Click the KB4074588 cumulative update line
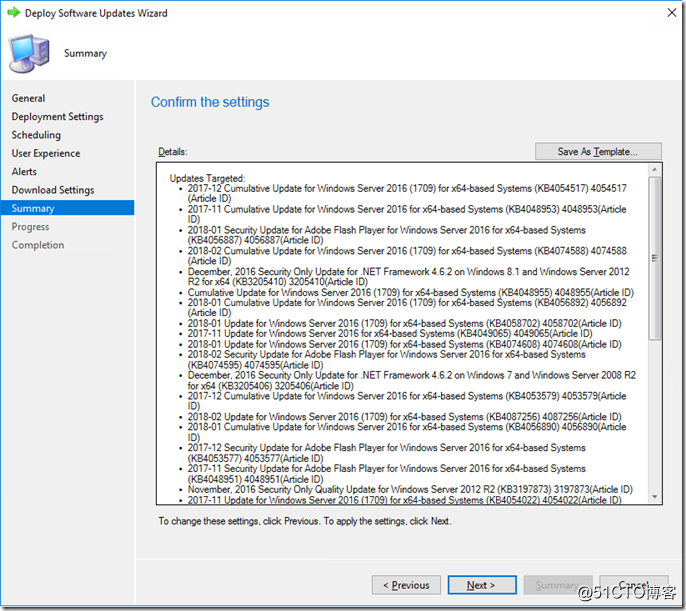Screen dimensions: 686x611 tap(407, 256)
